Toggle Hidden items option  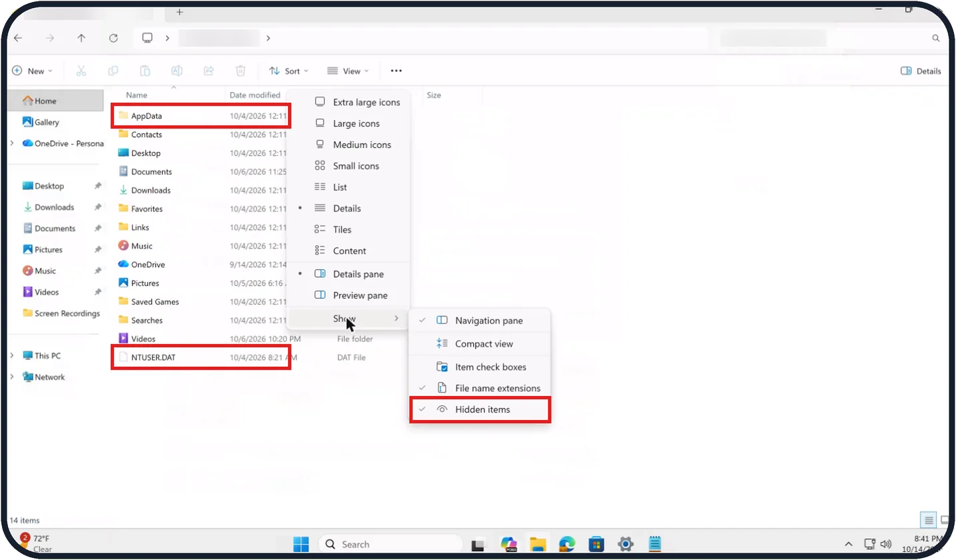[x=479, y=409]
